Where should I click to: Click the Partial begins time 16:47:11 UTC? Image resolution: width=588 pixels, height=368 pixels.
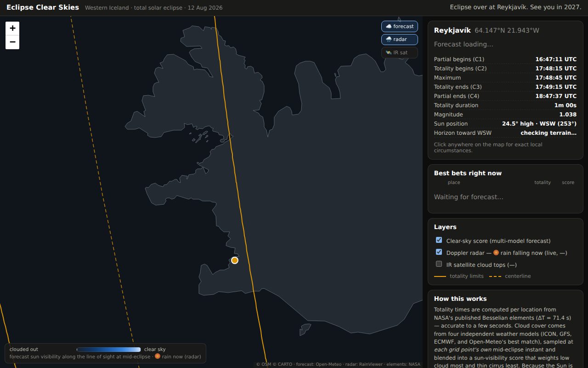click(556, 59)
